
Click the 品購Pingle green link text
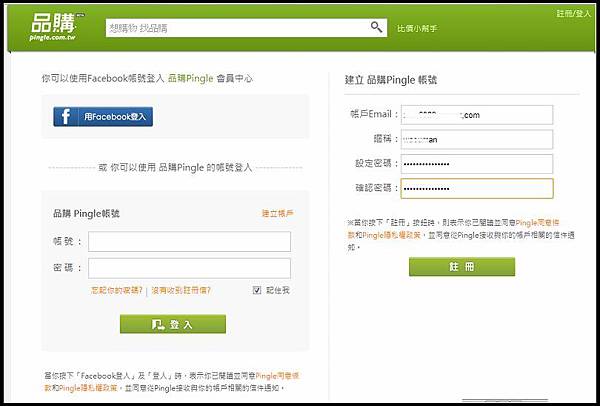(x=190, y=79)
